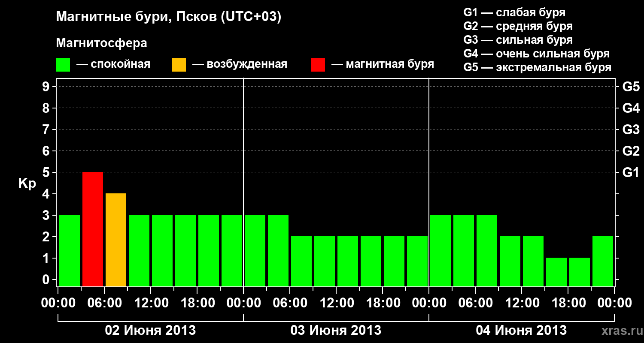Click the 9 value on Kp axis
The width and height of the screenshot is (644, 343).
click(47, 87)
